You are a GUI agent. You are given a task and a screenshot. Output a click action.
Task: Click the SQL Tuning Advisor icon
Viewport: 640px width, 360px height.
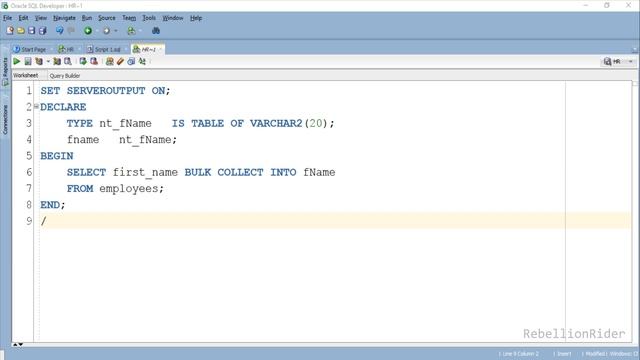click(x=68, y=62)
